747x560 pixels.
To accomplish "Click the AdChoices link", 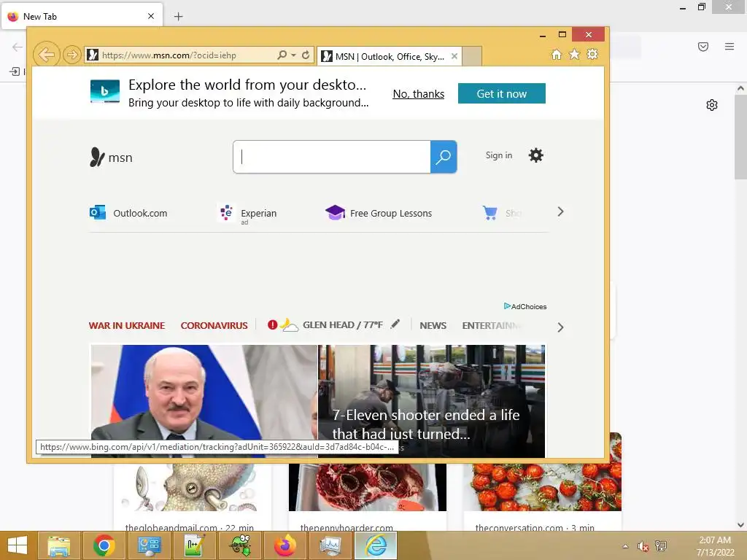I will [x=525, y=306].
